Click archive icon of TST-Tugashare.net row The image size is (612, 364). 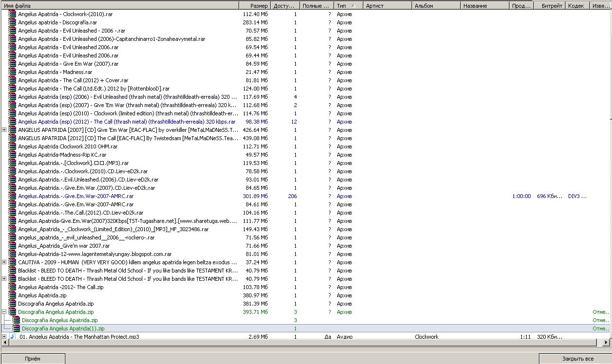coord(12,221)
